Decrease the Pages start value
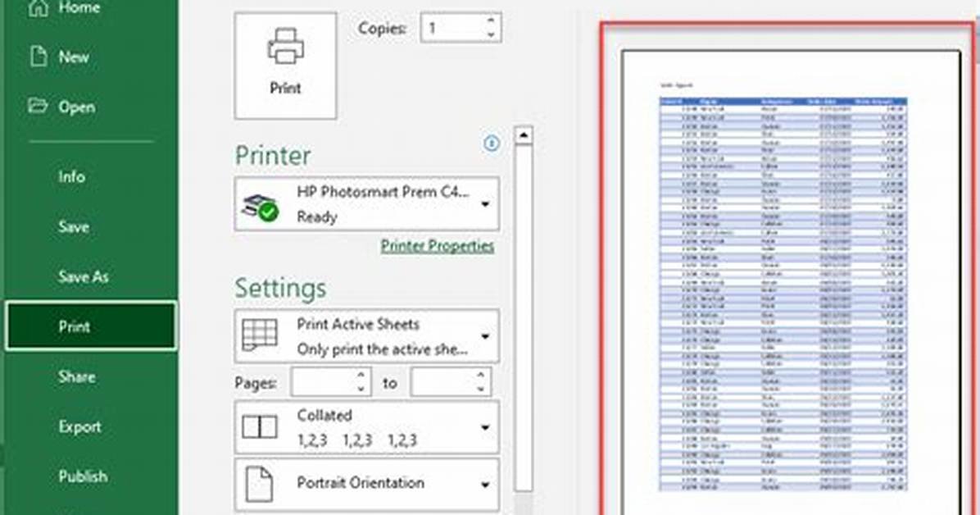This screenshot has width=980, height=515. tap(361, 389)
